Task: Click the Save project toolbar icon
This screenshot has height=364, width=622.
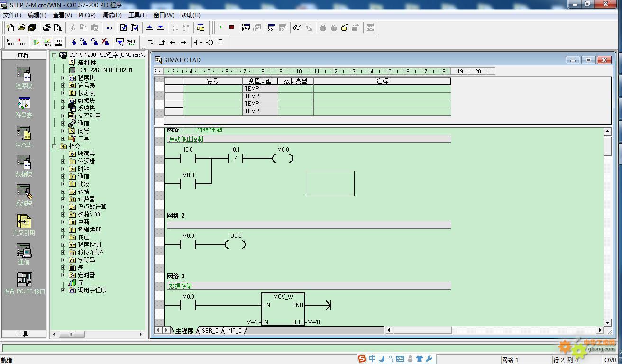Action: tap(32, 27)
